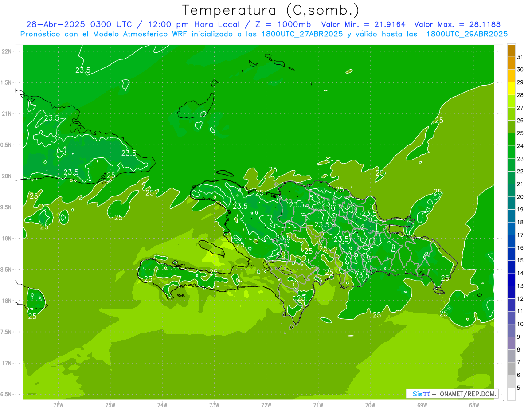Click color scale swatch between 29 and 30
532x411 pixels.
[511, 76]
